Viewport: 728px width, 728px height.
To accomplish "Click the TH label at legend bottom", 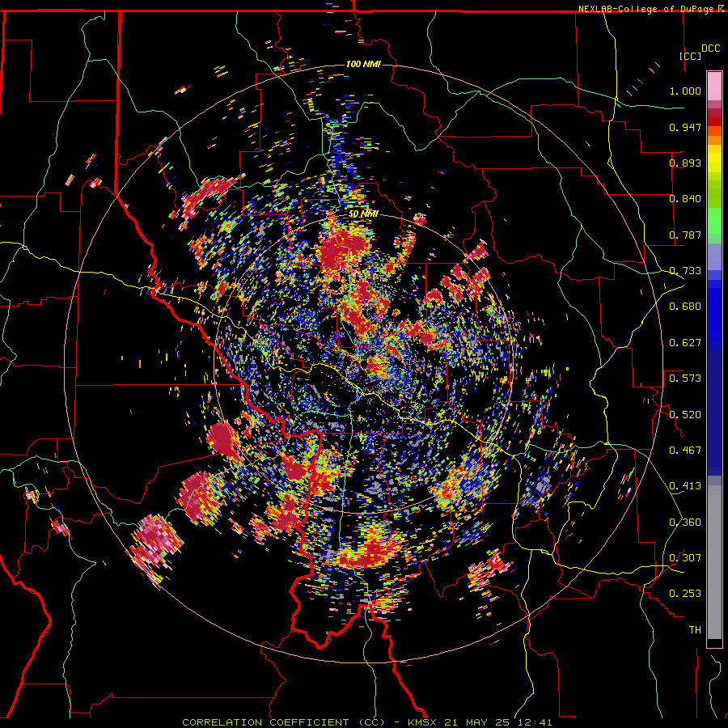I will point(695,630).
